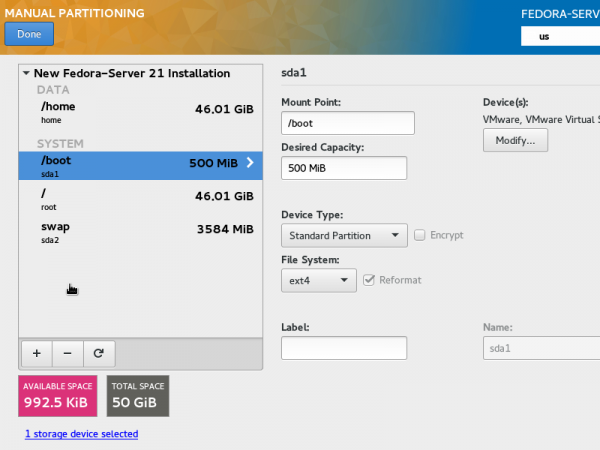Click the Done button
This screenshot has height=450, width=600.
29,34
